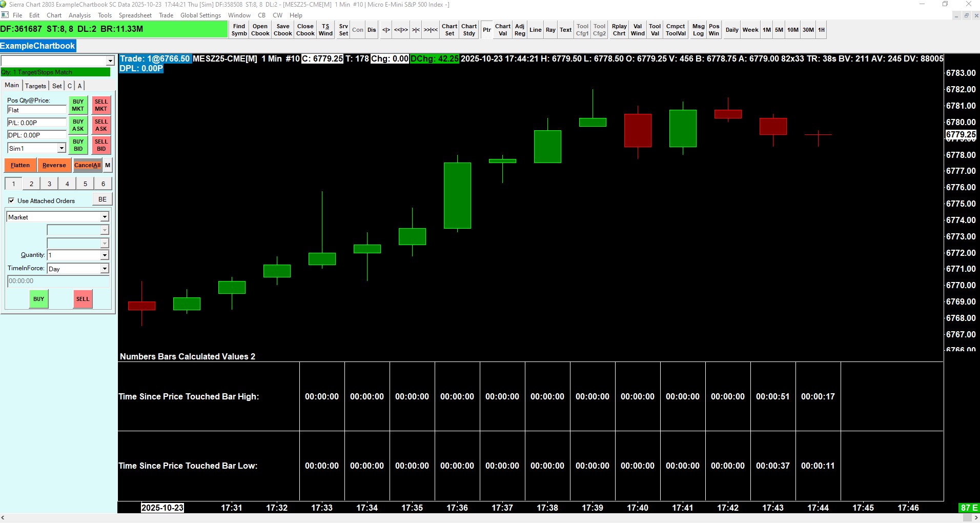Click the 00:00:37 Bar Low cell

pos(773,466)
